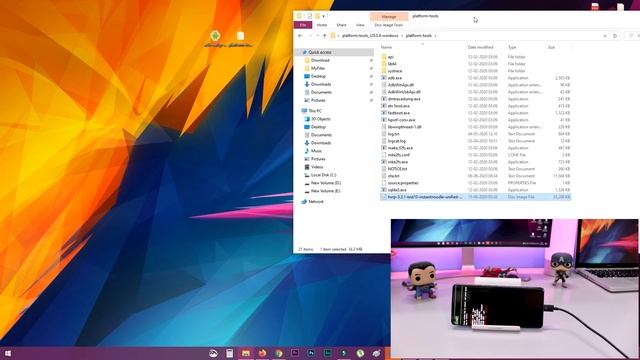Image resolution: width=640 pixels, height=360 pixels.
Task: Select NOTICE.txt file
Action: 397,169
